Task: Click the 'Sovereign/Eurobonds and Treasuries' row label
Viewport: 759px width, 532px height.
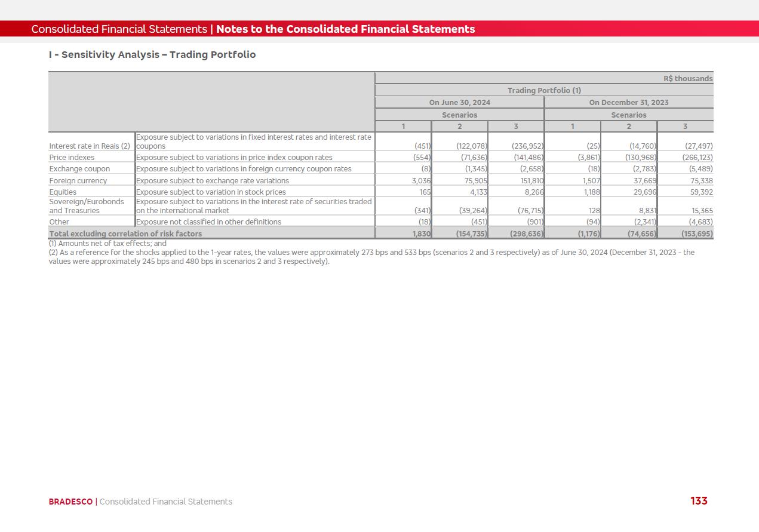Action: 87,206
